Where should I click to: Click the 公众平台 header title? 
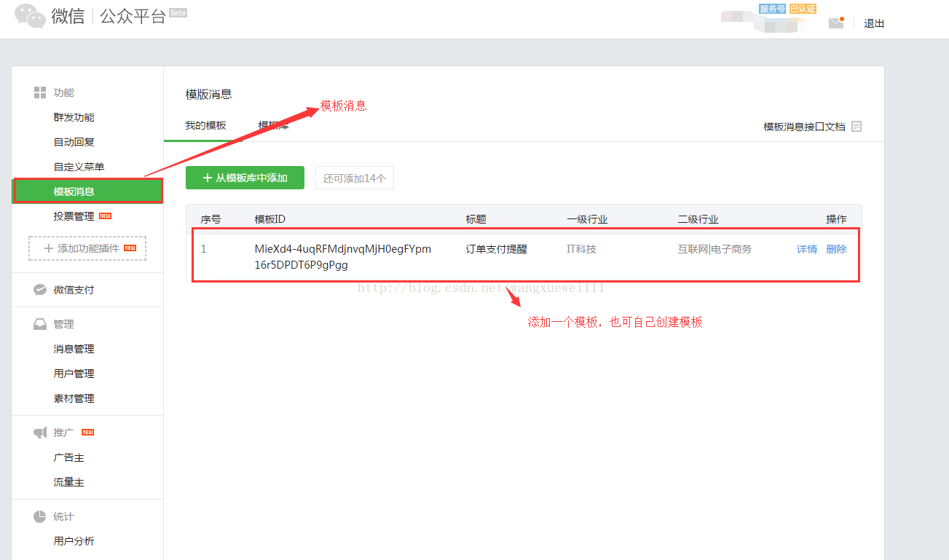tap(133, 16)
